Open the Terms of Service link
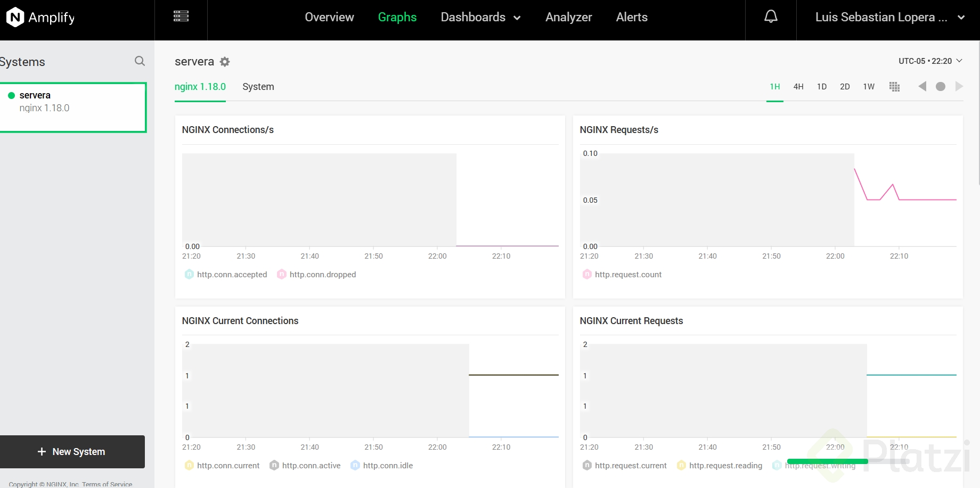The width and height of the screenshot is (980, 488). 107,484
